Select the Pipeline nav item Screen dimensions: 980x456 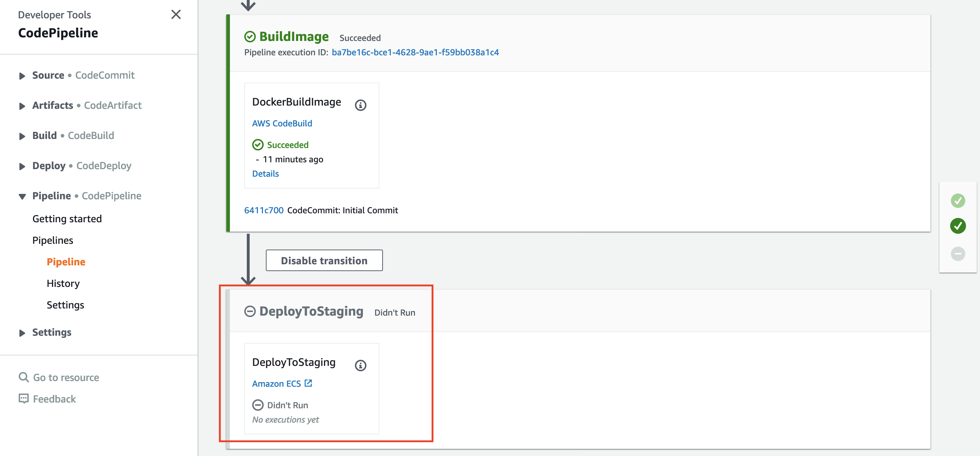(x=66, y=262)
